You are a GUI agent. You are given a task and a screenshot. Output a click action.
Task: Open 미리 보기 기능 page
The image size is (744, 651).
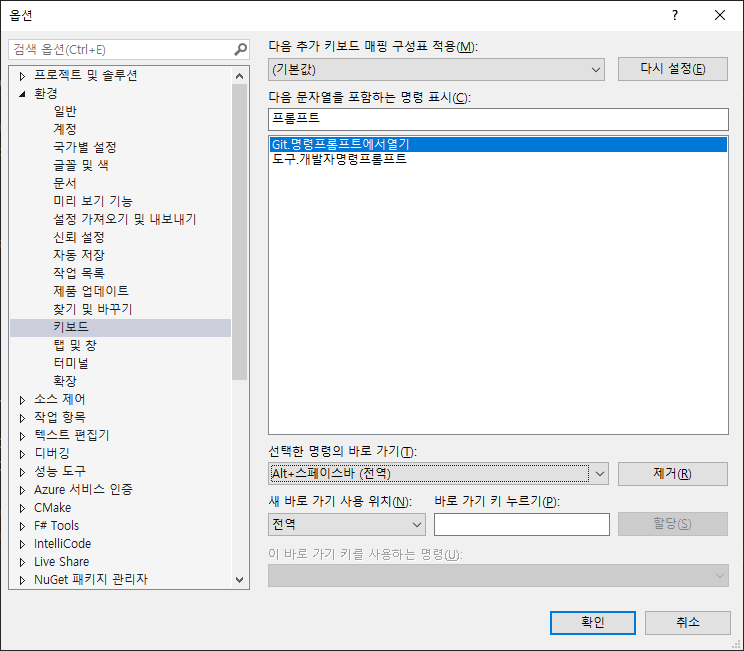pos(93,201)
